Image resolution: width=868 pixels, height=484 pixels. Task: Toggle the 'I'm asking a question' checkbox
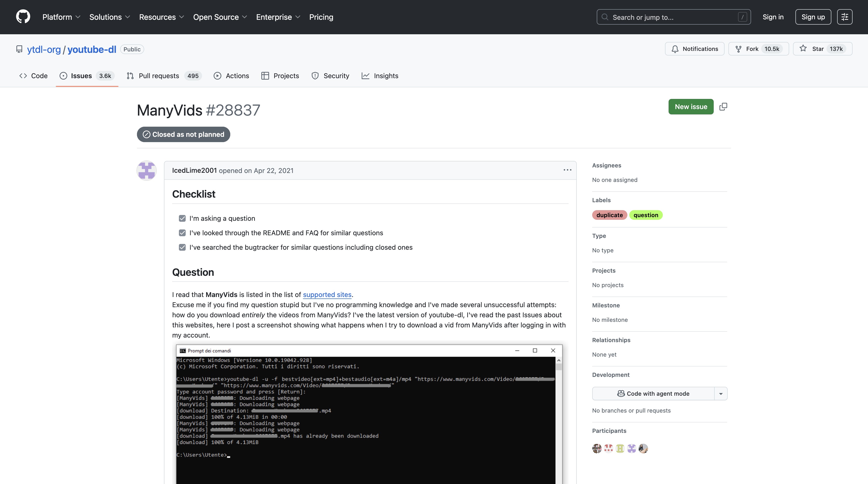tap(182, 218)
